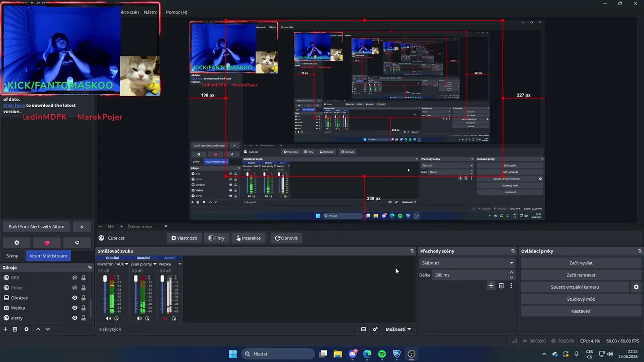
Task: Add a scene transition with plus icon
Action: tap(491, 286)
